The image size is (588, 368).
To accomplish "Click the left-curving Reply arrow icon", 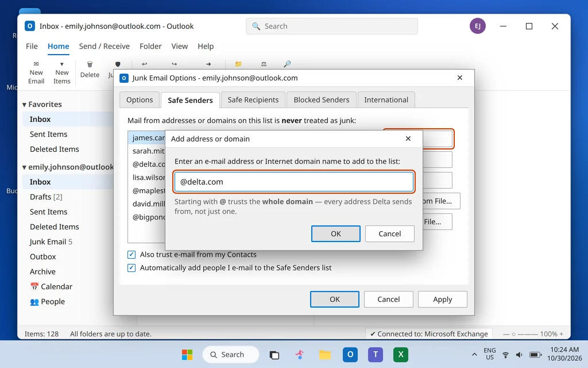I will [144, 64].
